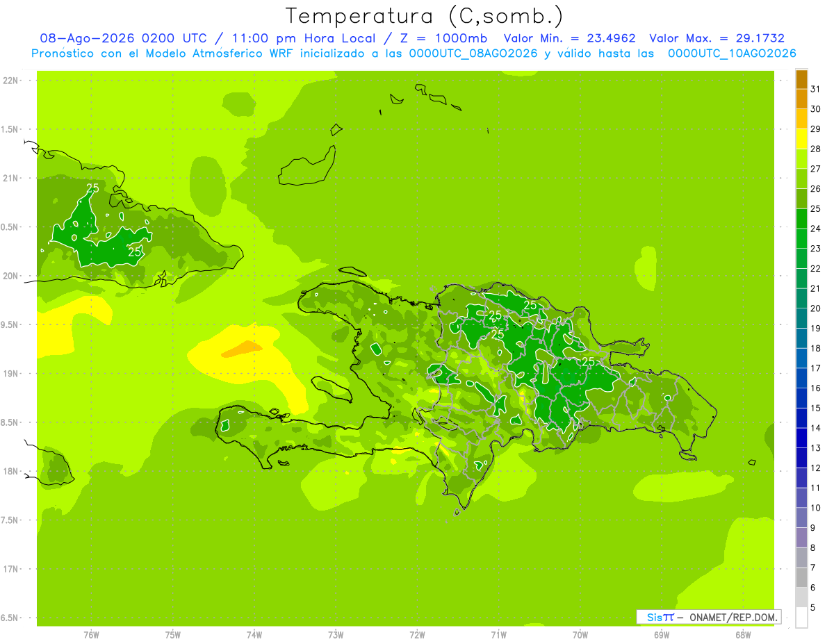
Task: Click the 68W longitude label
Action: (x=743, y=635)
